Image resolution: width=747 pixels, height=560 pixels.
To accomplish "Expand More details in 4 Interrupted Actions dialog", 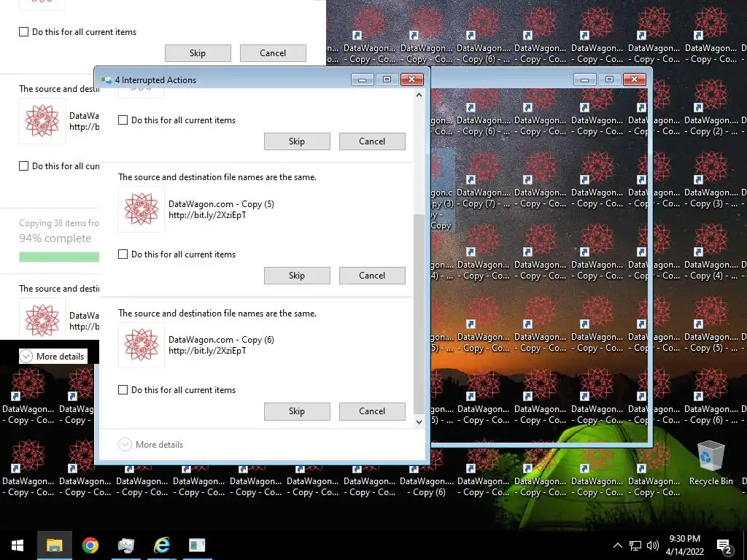I will click(150, 444).
